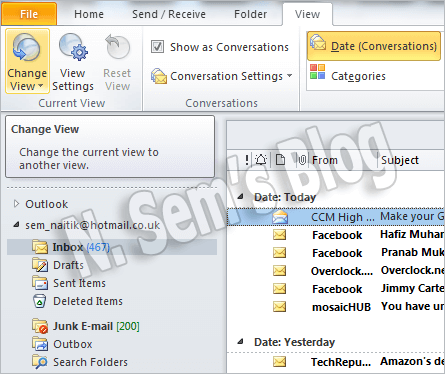This screenshot has width=445, height=374.
Task: Open the Send / Receive tab
Action: (x=169, y=14)
